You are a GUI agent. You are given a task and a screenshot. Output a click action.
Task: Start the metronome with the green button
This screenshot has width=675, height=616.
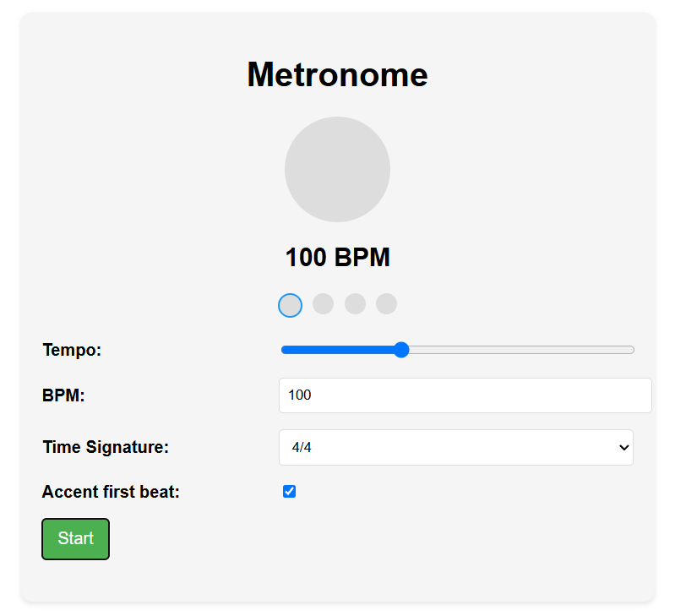coord(75,539)
